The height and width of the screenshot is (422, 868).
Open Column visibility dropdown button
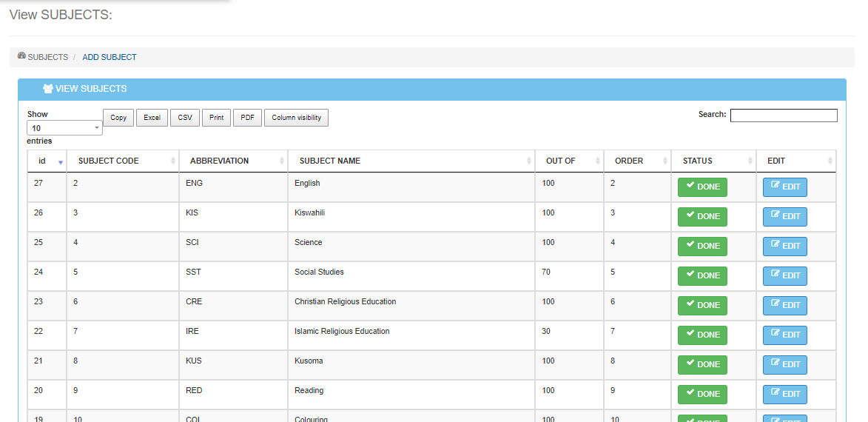coord(296,118)
